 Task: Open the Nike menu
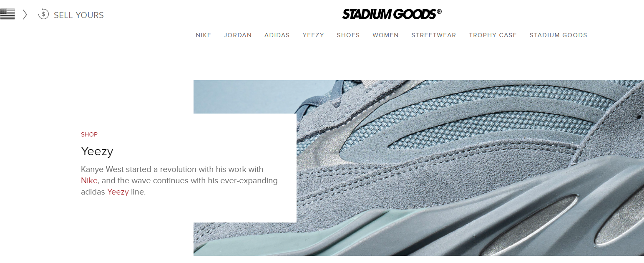click(204, 35)
